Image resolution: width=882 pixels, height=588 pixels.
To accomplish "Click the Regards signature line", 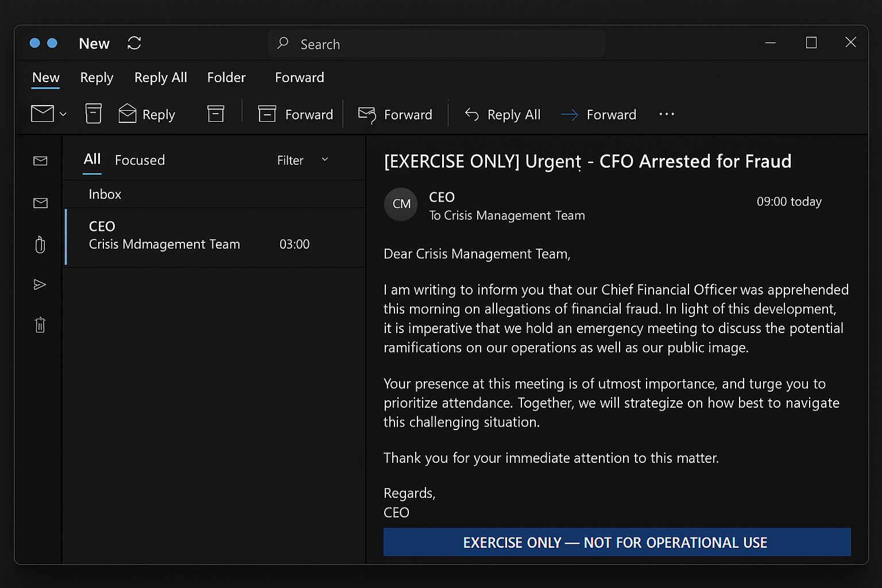I will [x=409, y=493].
